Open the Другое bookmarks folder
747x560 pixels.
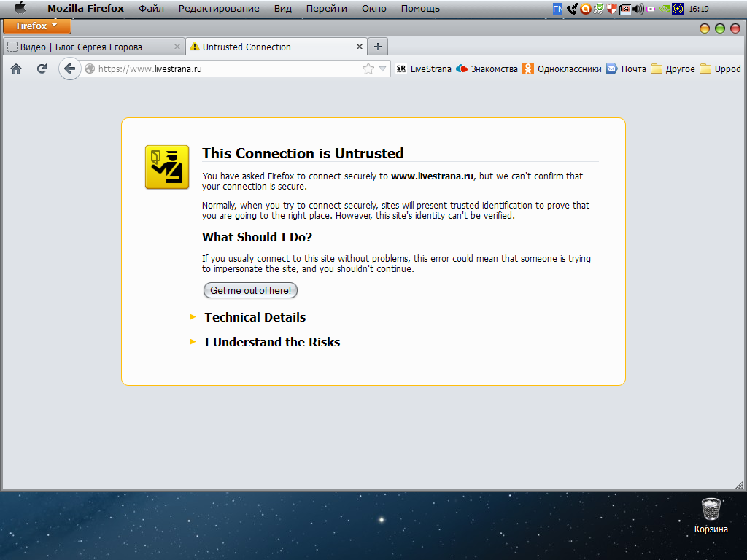coord(673,69)
